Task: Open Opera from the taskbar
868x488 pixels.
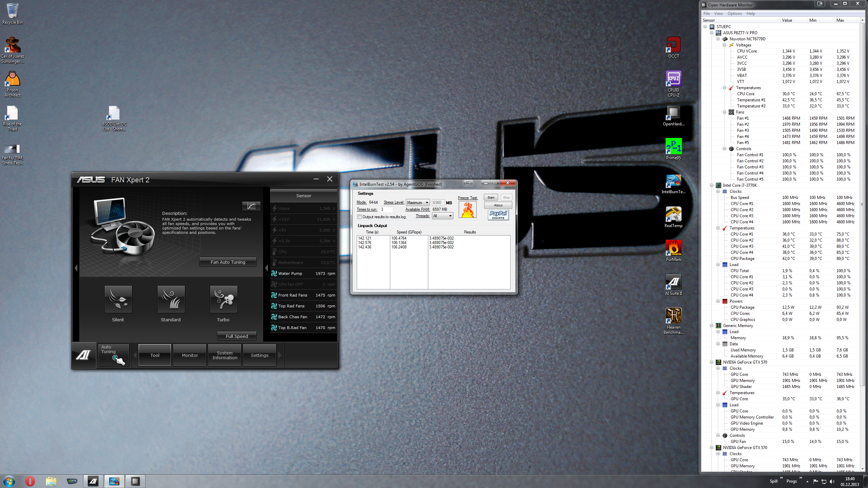Action: click(30, 481)
